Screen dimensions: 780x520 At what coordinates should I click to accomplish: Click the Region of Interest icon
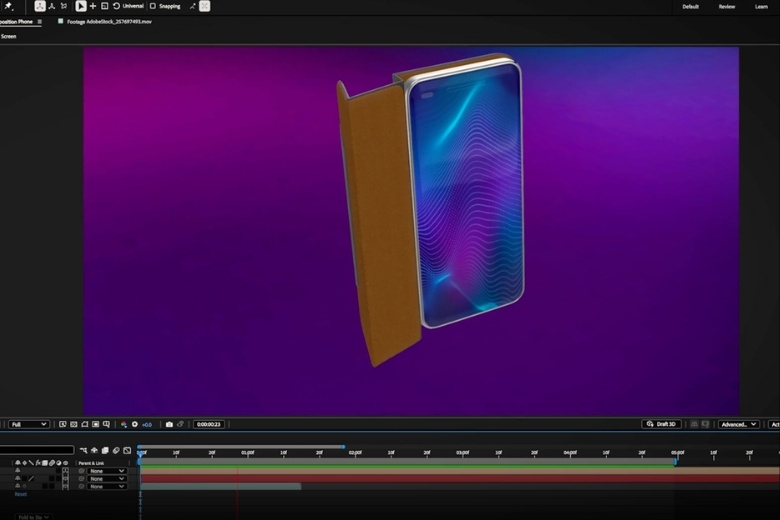[96, 424]
